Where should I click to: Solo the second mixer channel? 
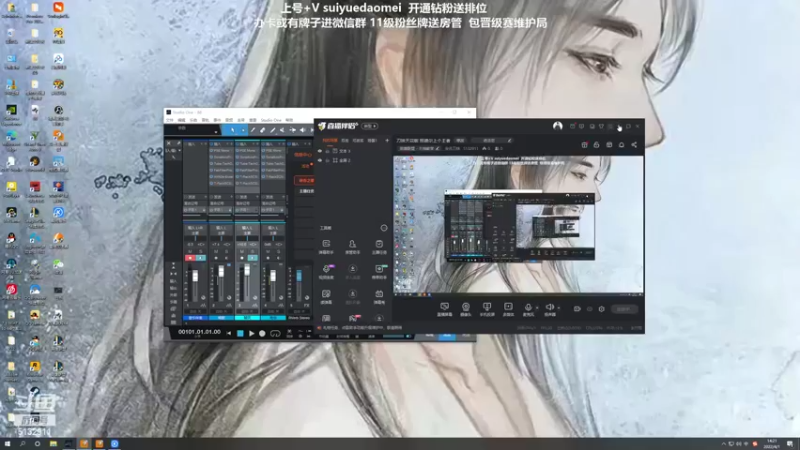coord(227,252)
